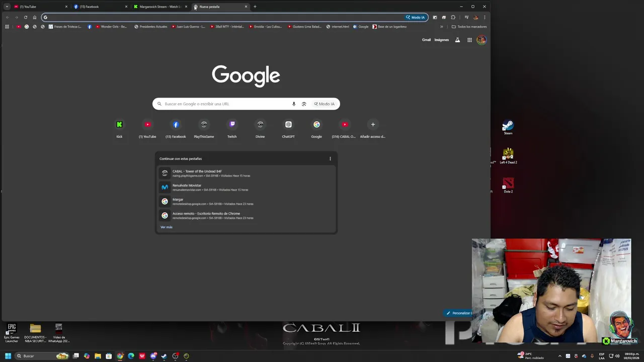Open the Imágenes link
Image resolution: width=644 pixels, height=362 pixels.
[x=442, y=40]
